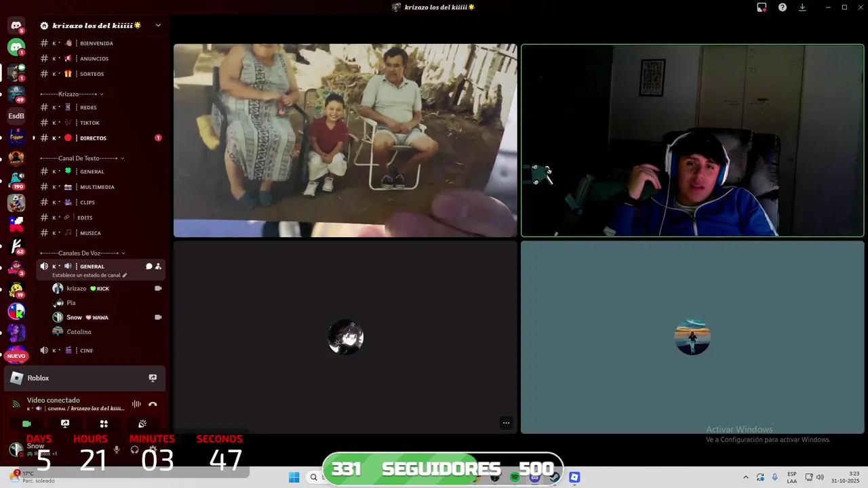Image resolution: width=868 pixels, height=488 pixels.
Task: Toggle screen share button in voice panel
Action: [x=65, y=424]
